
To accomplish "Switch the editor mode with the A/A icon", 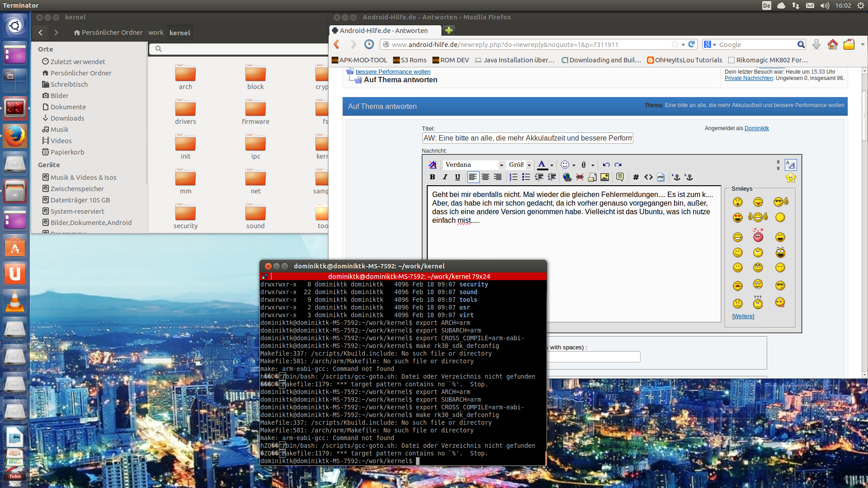I will [791, 165].
